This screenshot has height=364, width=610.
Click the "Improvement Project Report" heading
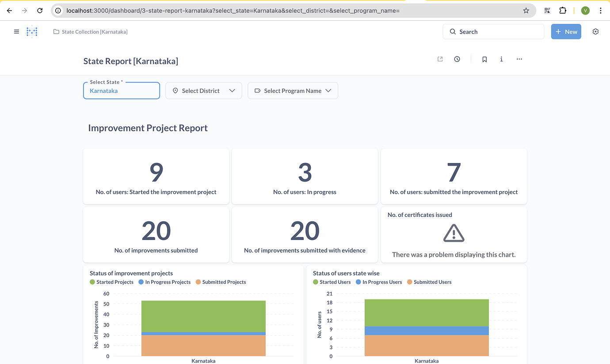tap(148, 128)
